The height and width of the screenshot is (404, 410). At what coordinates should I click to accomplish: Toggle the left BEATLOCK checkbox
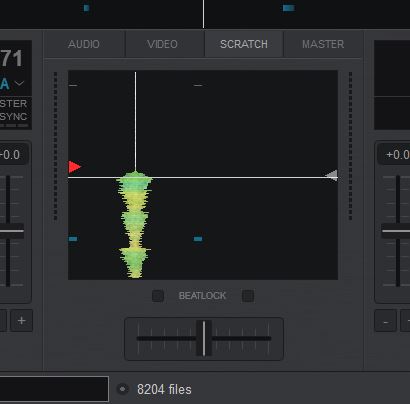click(x=158, y=296)
